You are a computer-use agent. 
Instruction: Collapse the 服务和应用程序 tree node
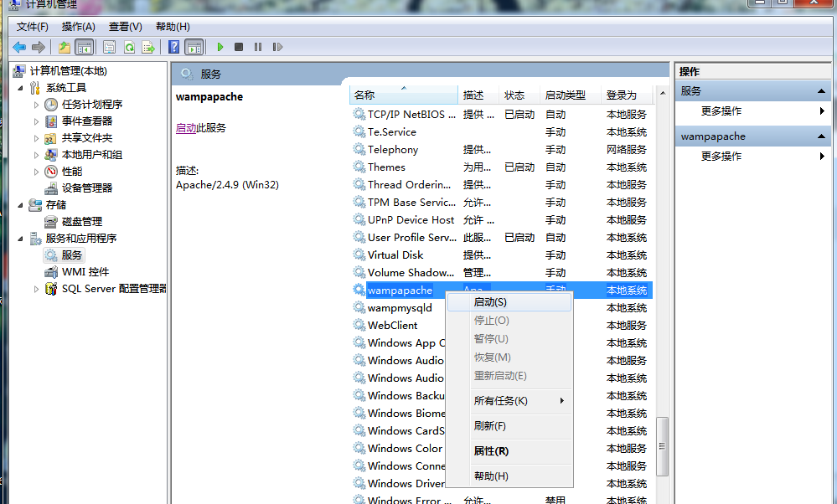click(x=20, y=239)
